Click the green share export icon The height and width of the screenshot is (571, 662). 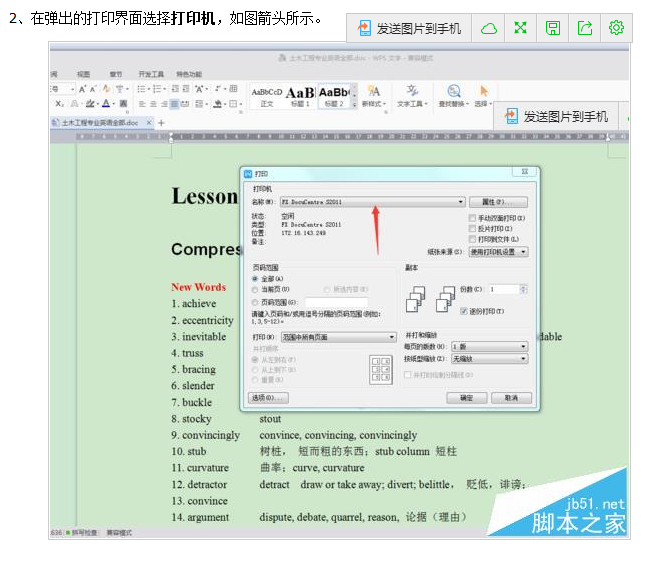585,28
